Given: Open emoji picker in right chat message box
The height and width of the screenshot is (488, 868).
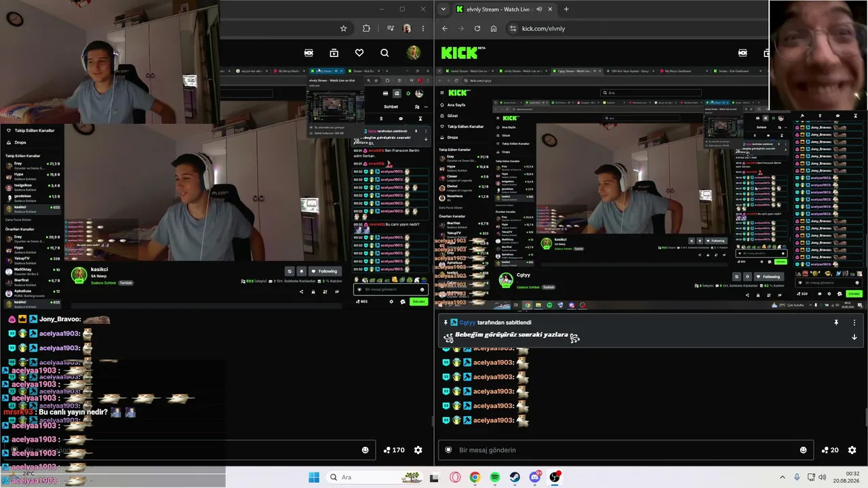Looking at the screenshot, I should (x=804, y=450).
